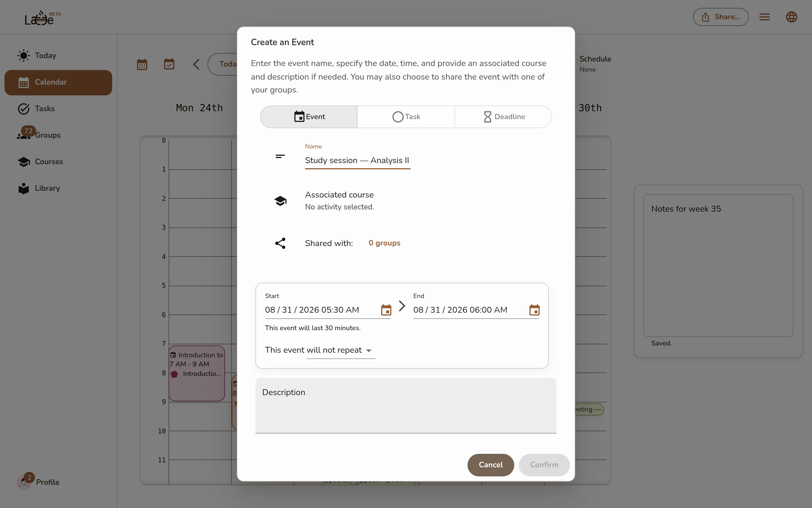Screen dimensions: 812x508
Task: Click the Share... button
Action: coord(720,17)
